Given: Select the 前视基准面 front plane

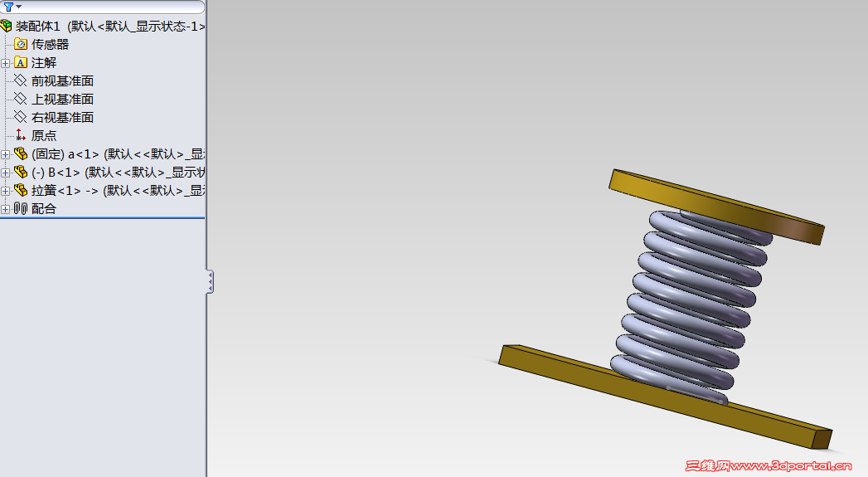Looking at the screenshot, I should pyautogui.click(x=62, y=81).
